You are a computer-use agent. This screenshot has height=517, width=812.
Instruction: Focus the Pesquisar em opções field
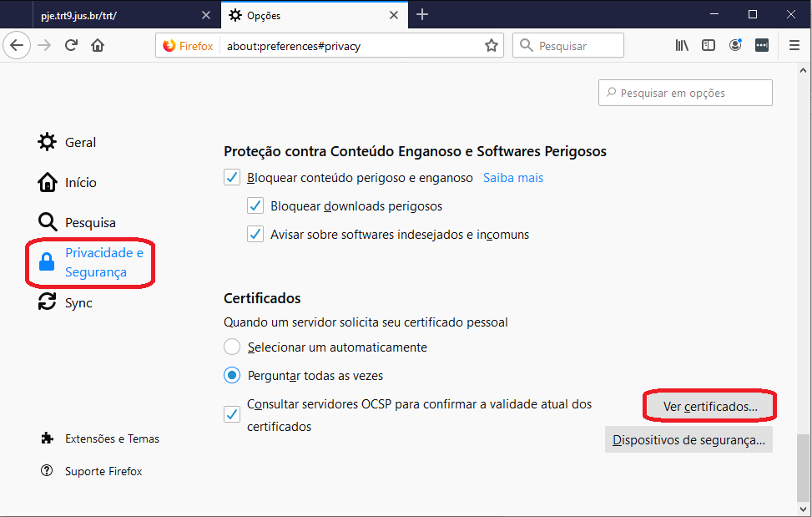685,93
